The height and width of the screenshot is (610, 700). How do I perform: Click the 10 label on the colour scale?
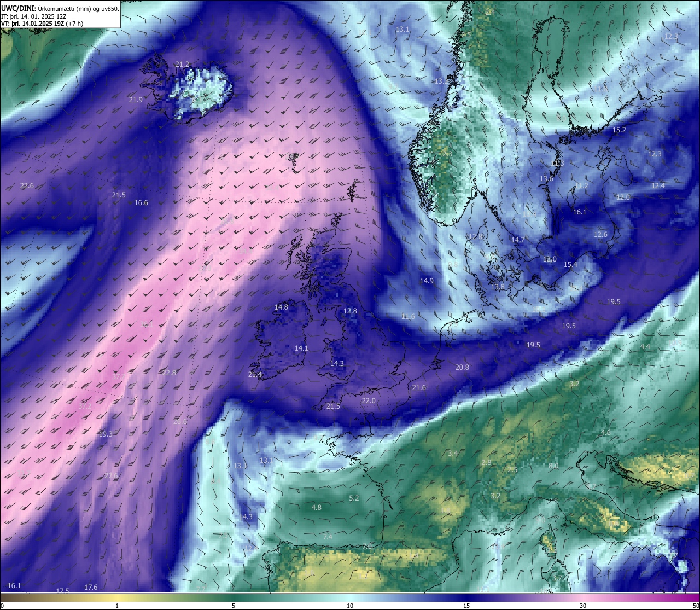click(x=350, y=606)
